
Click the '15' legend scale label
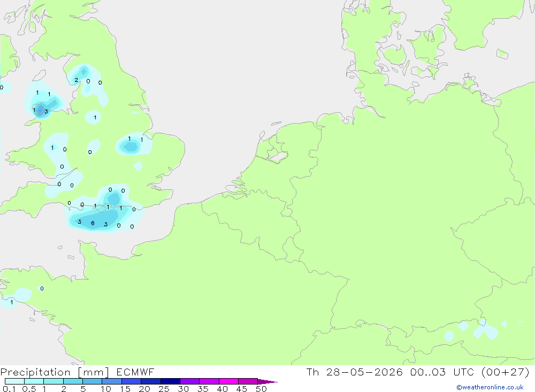pos(125,389)
